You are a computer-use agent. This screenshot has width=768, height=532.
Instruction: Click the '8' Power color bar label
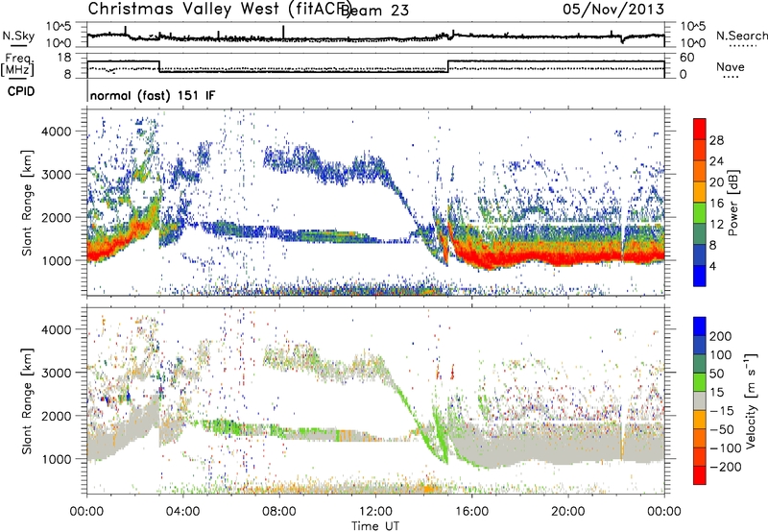[x=713, y=246]
